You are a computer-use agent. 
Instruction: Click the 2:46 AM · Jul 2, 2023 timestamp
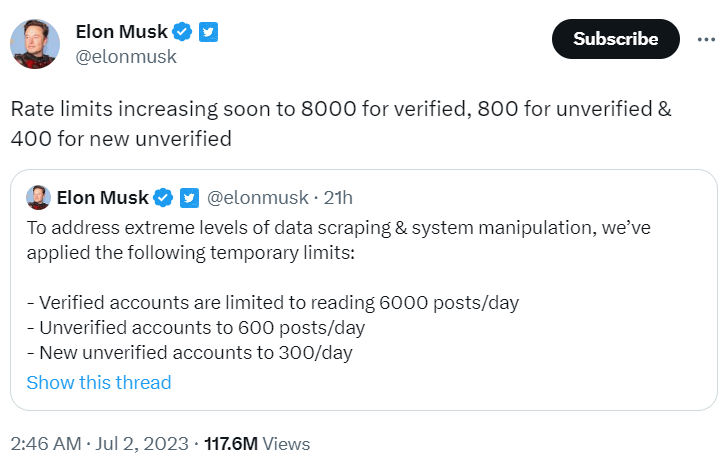click(x=100, y=444)
